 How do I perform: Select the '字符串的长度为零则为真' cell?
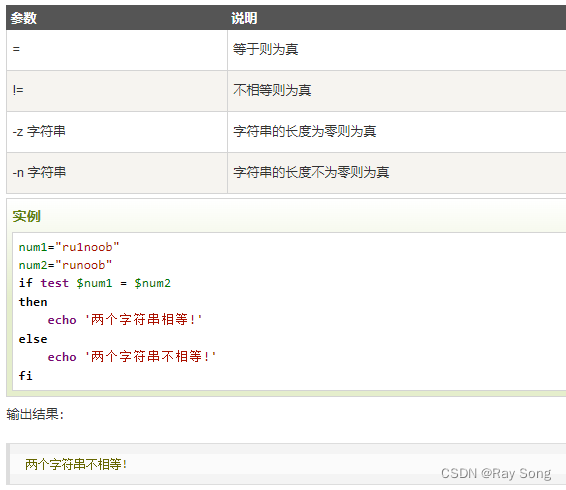397,132
